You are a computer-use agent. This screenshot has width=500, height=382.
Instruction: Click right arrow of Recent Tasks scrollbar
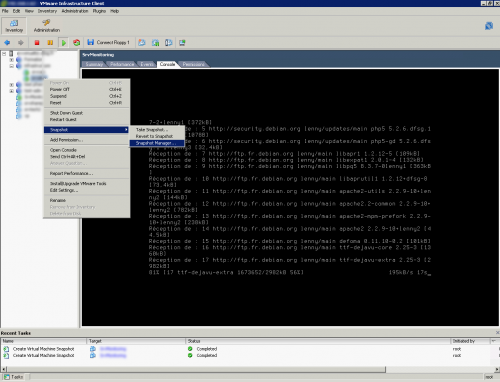[x=497, y=369]
